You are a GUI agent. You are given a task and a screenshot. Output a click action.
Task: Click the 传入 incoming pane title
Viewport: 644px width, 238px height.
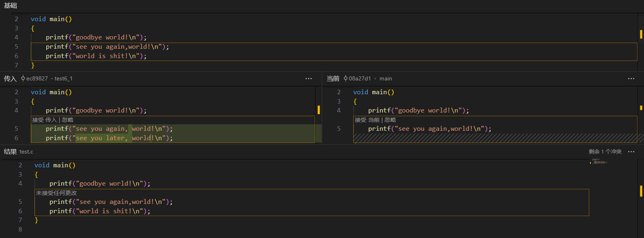(x=11, y=78)
